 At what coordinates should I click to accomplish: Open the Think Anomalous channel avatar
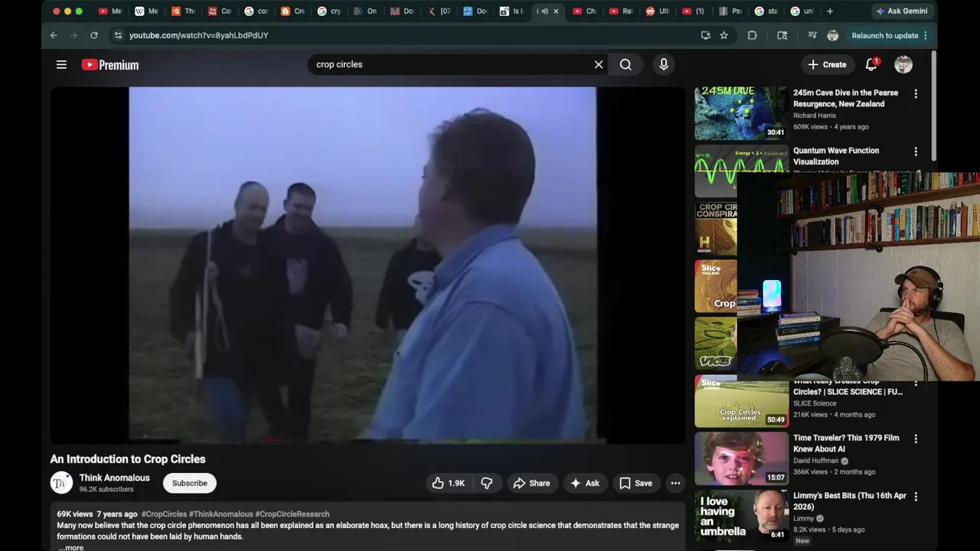tap(61, 483)
